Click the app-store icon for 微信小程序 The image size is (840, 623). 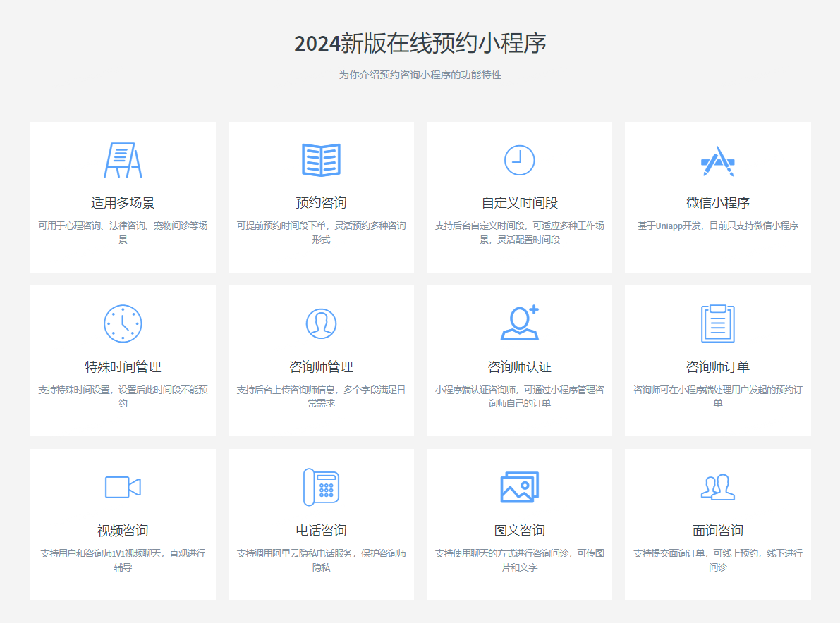717,161
